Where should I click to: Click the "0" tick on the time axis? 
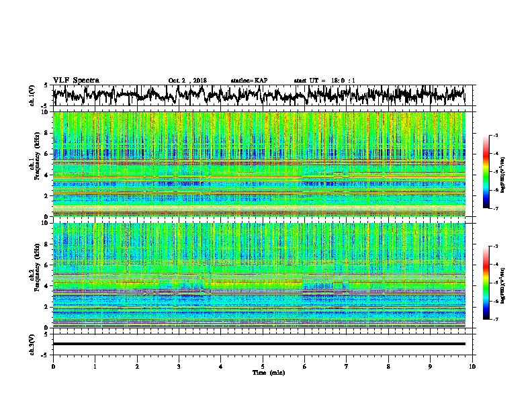pyautogui.click(x=53, y=367)
